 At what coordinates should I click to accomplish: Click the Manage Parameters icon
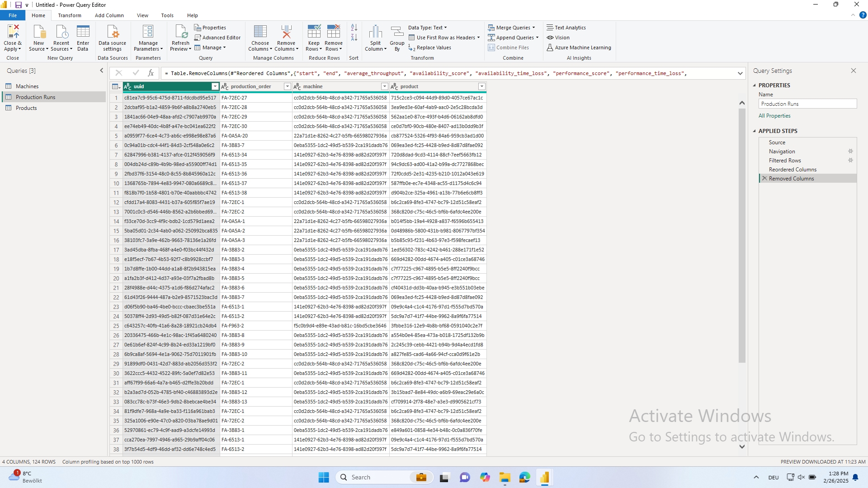tap(148, 32)
